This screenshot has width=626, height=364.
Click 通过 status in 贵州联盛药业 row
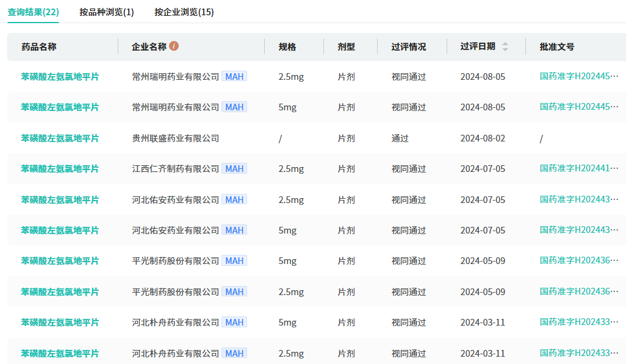[400, 138]
